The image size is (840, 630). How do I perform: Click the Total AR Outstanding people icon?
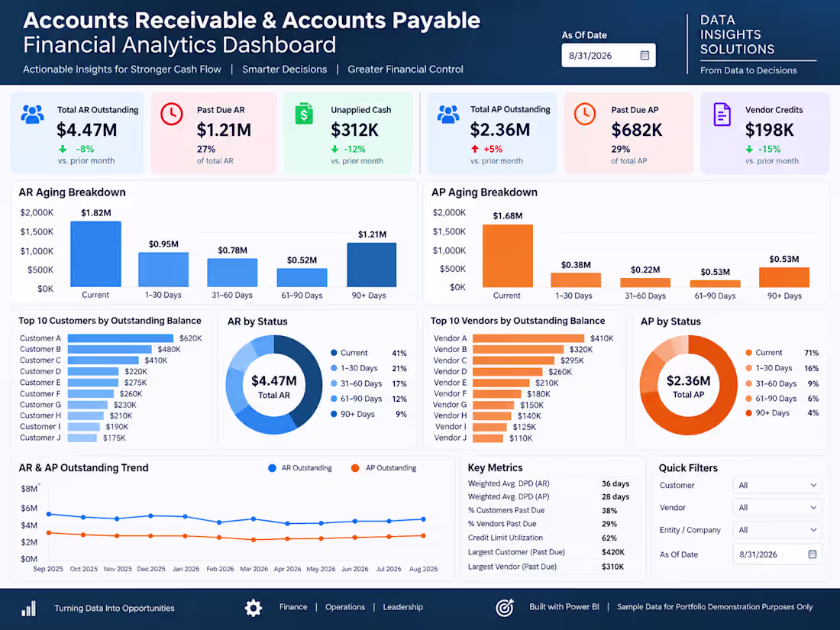click(33, 114)
